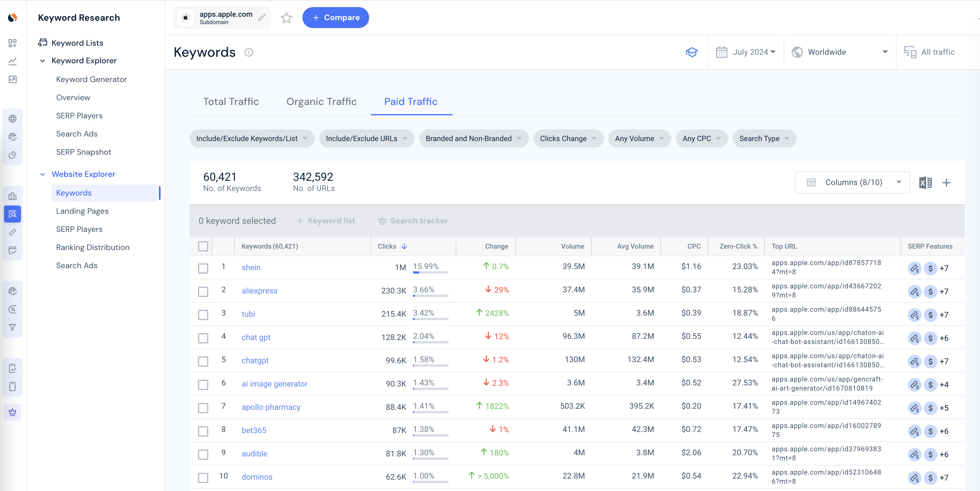Image resolution: width=980 pixels, height=491 pixels.
Task: Switch to Organic Traffic tab
Action: tap(321, 102)
